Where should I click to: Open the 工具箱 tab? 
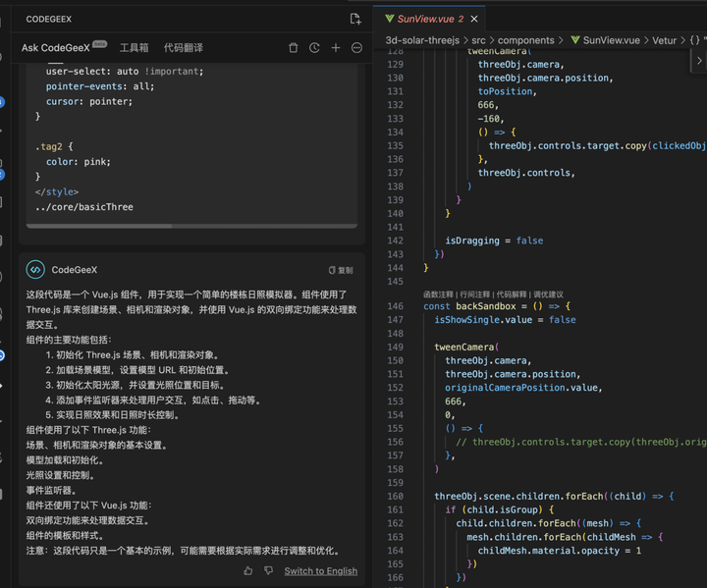click(134, 48)
